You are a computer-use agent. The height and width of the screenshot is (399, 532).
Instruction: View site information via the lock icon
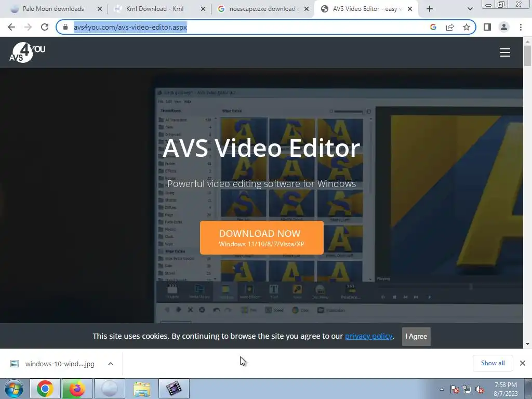tap(65, 27)
